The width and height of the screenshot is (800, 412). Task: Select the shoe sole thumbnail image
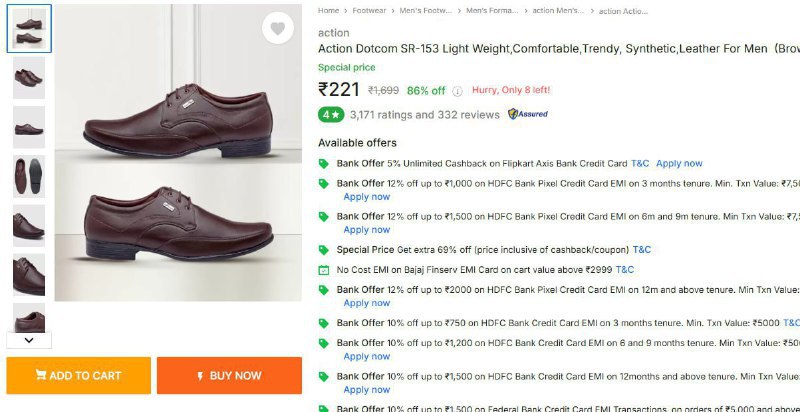coord(28,175)
